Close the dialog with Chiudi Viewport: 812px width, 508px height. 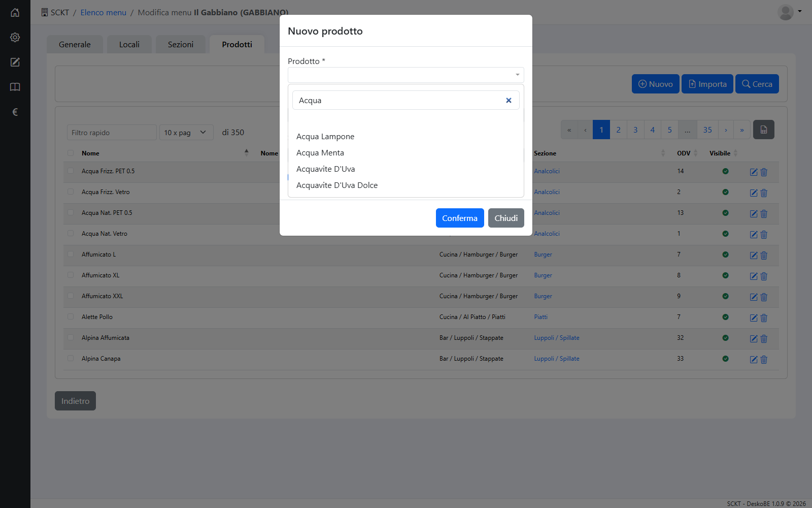[506, 218]
